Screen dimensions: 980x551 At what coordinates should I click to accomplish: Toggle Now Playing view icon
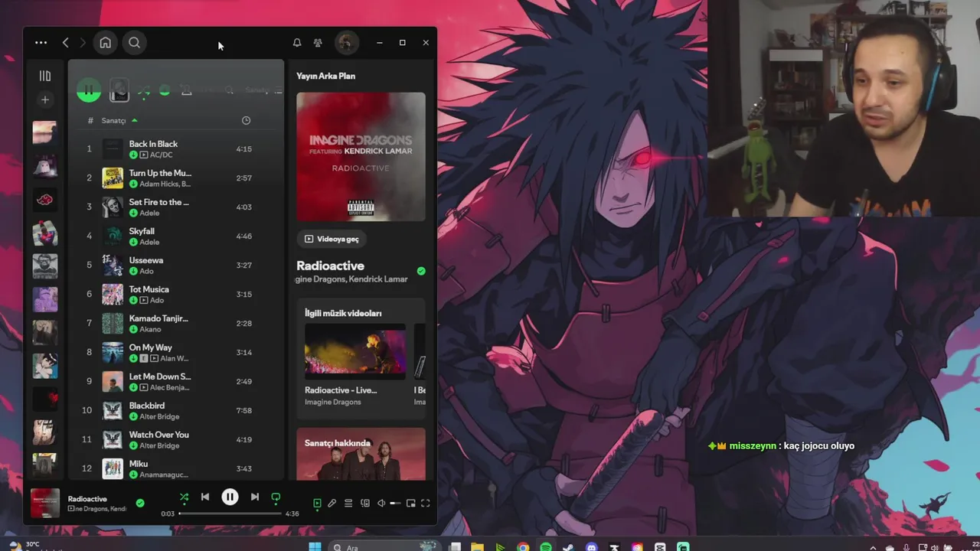click(317, 503)
